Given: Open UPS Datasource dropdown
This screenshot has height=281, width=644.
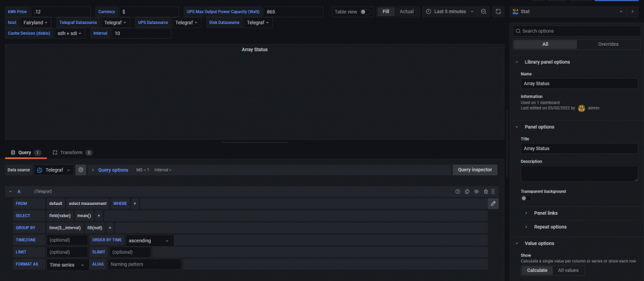Looking at the screenshot, I should point(187,23).
